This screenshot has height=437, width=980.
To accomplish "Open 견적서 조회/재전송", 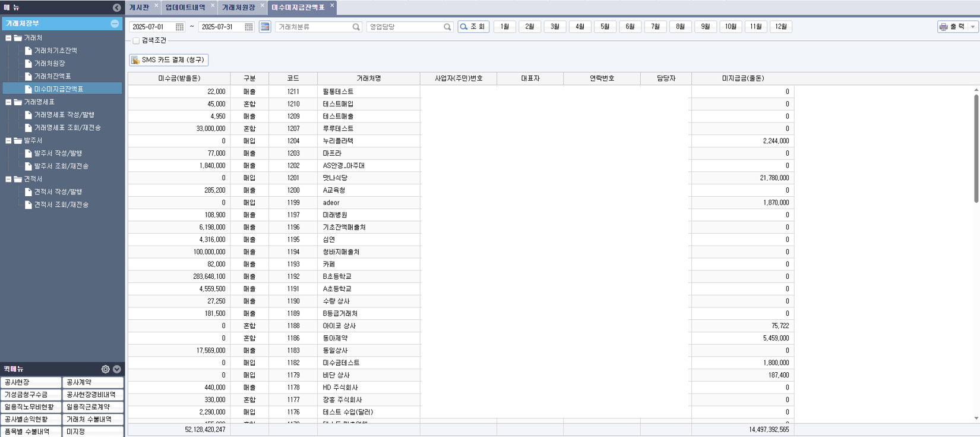I will (x=61, y=205).
